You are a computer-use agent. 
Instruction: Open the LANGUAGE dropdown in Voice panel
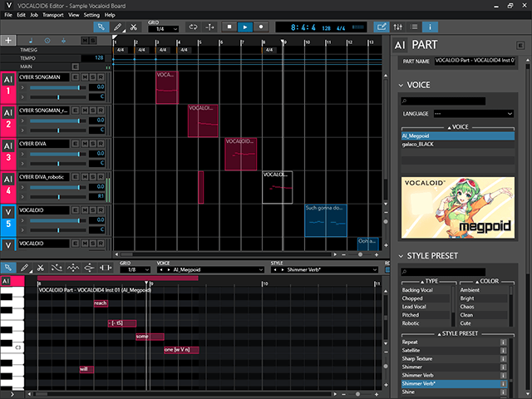(473, 113)
